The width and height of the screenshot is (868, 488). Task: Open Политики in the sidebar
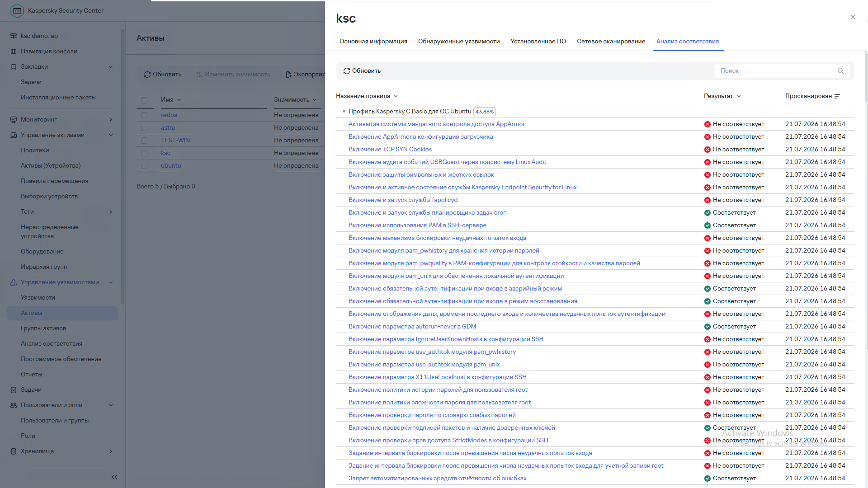pyautogui.click(x=35, y=150)
